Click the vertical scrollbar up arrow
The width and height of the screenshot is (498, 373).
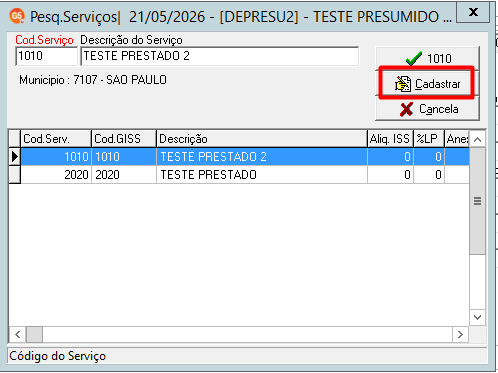click(x=477, y=139)
